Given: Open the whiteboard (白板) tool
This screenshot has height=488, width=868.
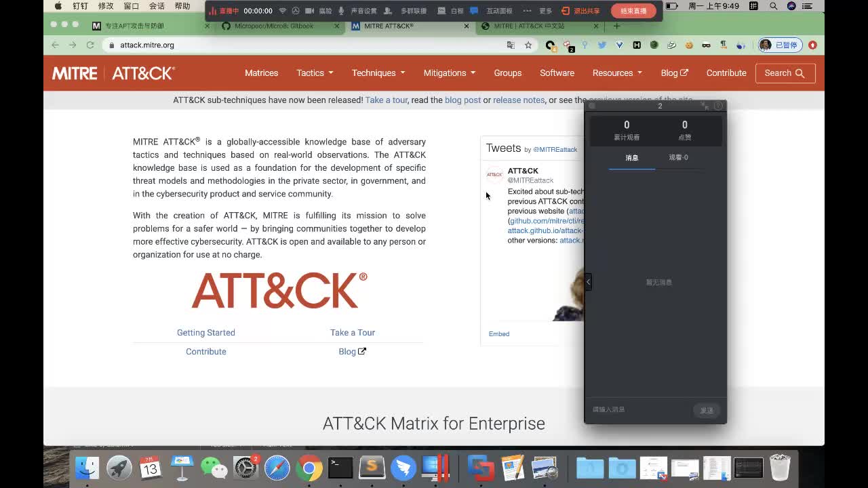Looking at the screenshot, I should click(x=451, y=11).
